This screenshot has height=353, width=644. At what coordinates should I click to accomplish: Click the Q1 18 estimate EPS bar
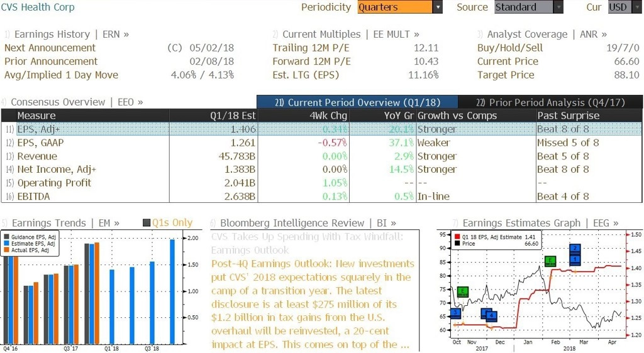coord(112,307)
